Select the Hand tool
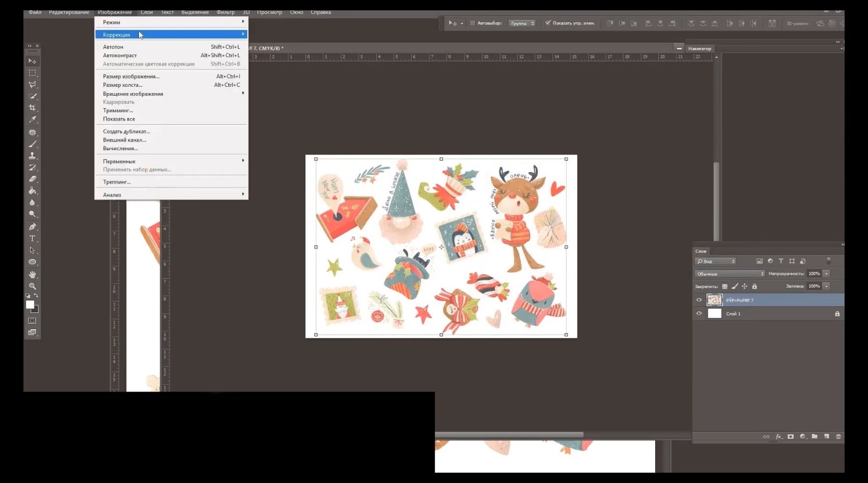868x483 pixels. click(x=32, y=275)
